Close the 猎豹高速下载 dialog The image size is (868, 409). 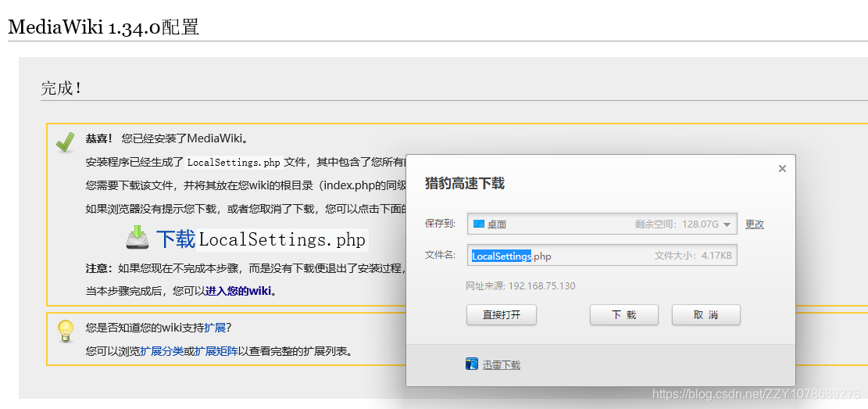coord(782,168)
